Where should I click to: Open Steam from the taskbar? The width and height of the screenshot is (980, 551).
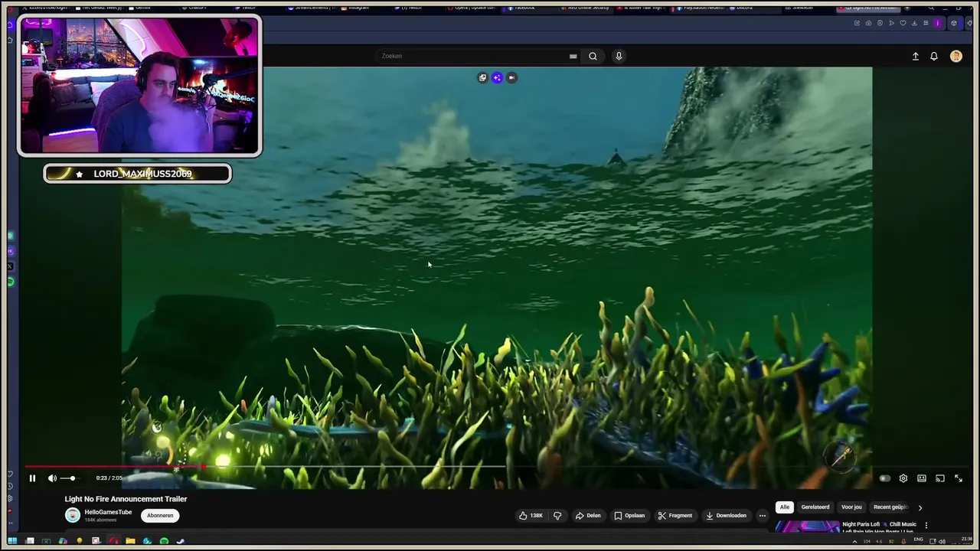[181, 541]
